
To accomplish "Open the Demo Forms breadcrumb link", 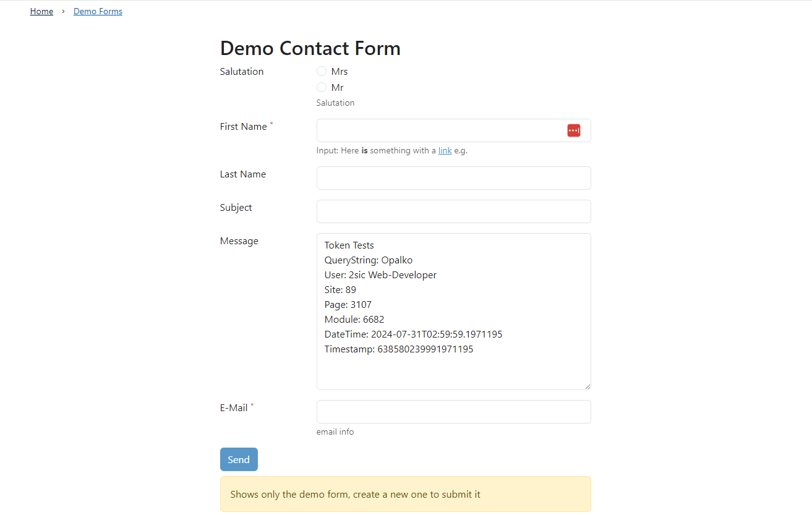I will [98, 12].
